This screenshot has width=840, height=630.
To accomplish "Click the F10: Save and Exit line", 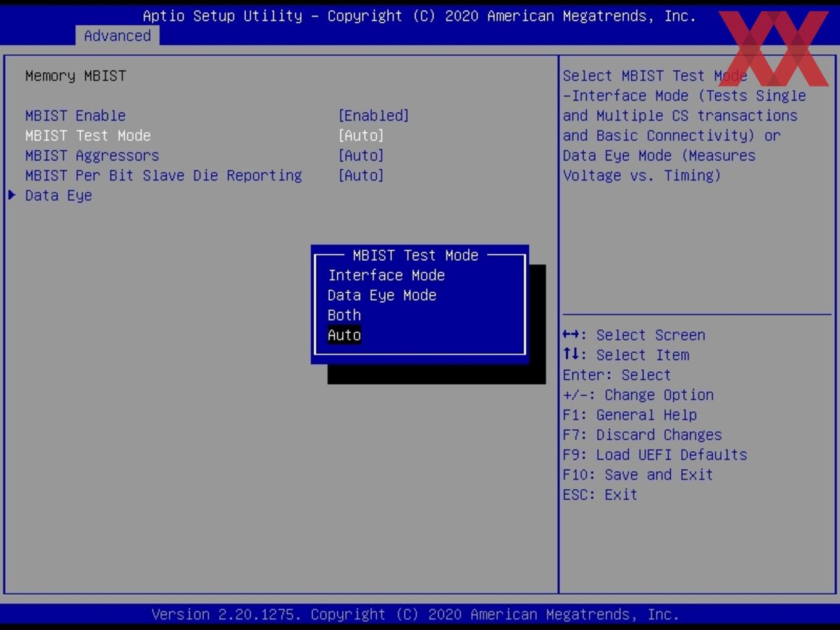I will click(x=638, y=474).
